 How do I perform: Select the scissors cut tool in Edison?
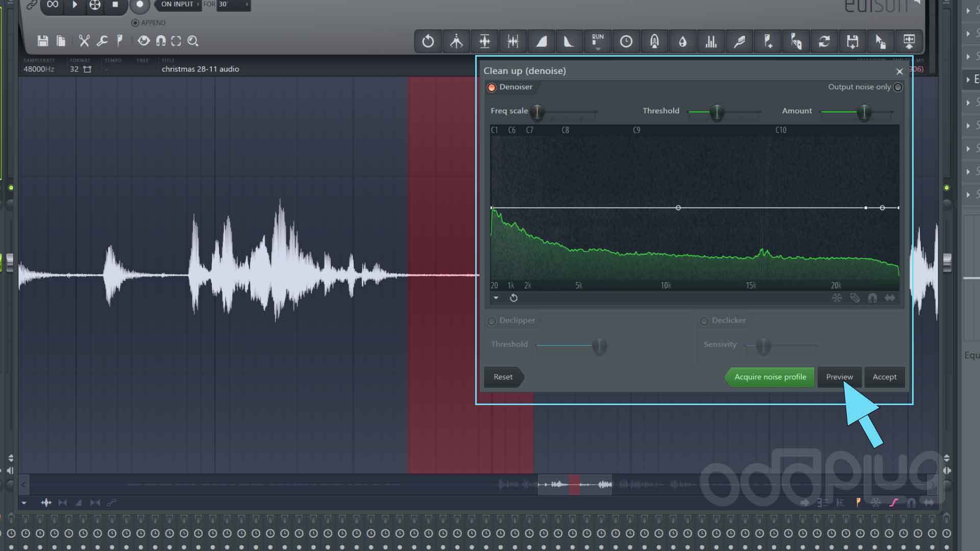coord(84,41)
